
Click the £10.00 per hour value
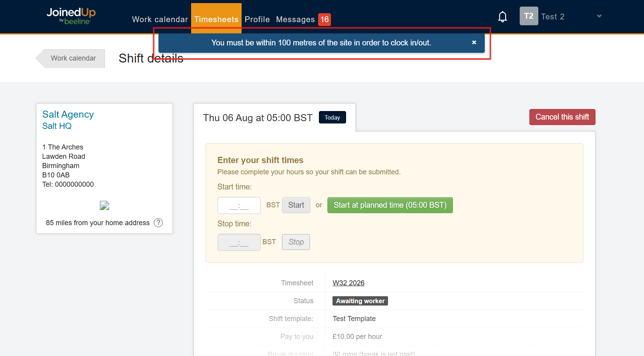tap(357, 337)
